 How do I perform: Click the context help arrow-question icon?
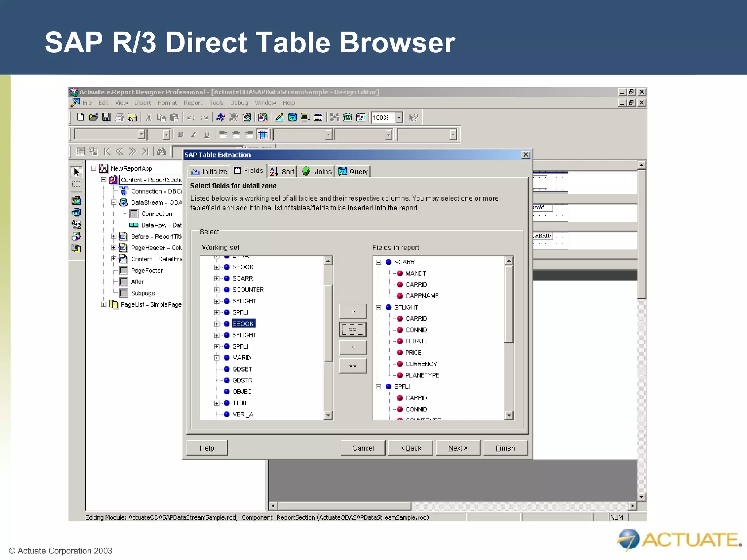pyautogui.click(x=413, y=117)
